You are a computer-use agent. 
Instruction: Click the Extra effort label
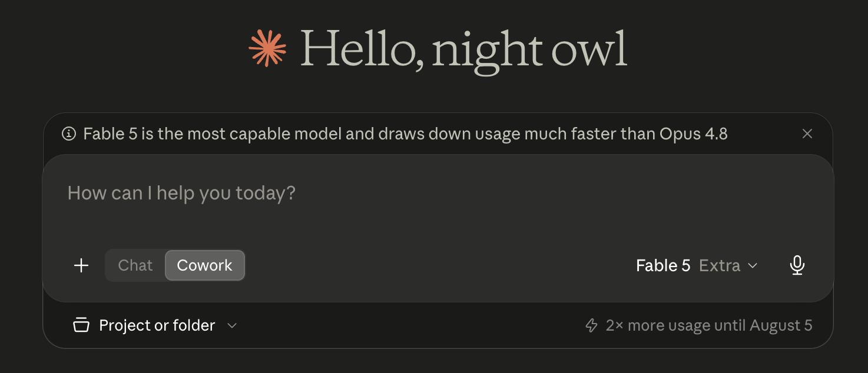pos(720,266)
